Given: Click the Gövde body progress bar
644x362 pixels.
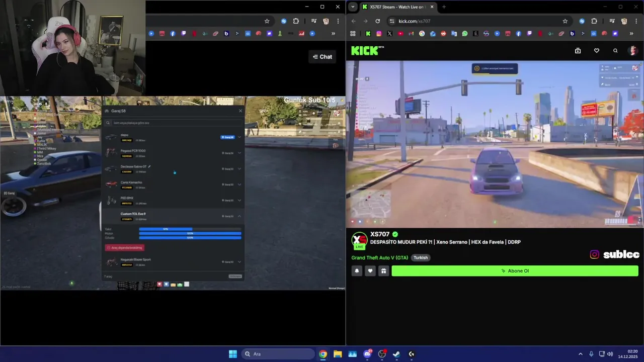Looking at the screenshot, I should [x=190, y=237].
